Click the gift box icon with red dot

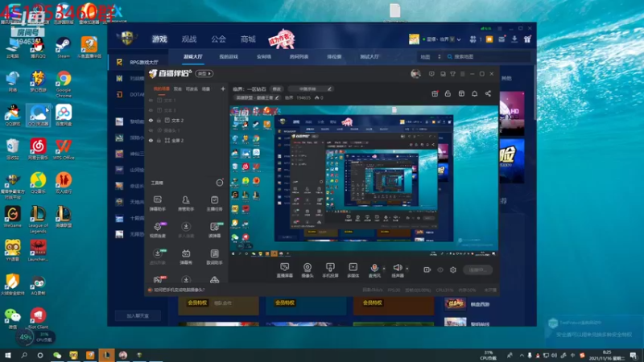tap(435, 93)
